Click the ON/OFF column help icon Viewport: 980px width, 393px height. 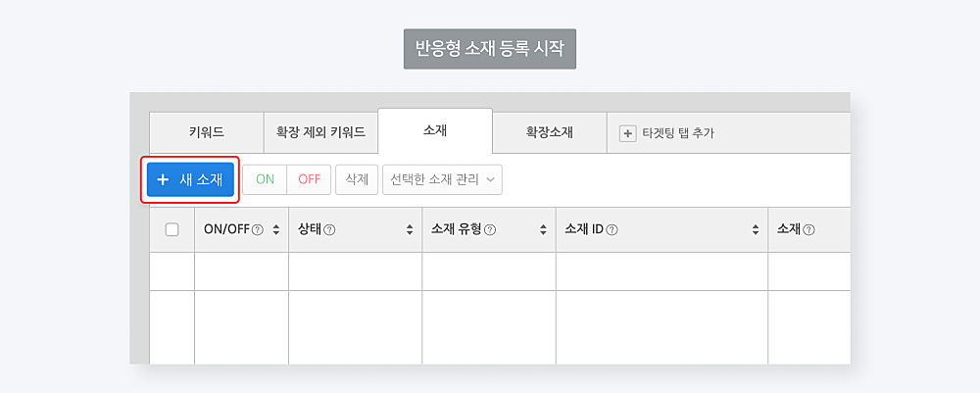click(258, 230)
